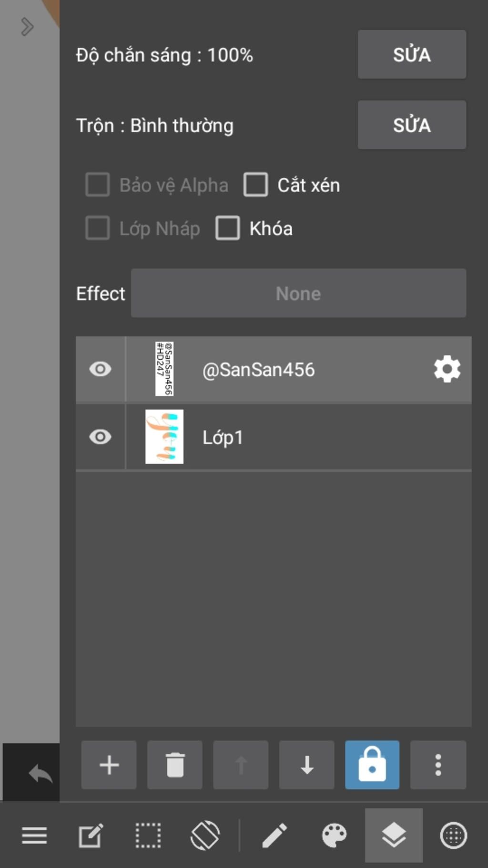The width and height of the screenshot is (488, 868).
Task: Collapse the layer panel with chevron
Action: click(x=27, y=27)
